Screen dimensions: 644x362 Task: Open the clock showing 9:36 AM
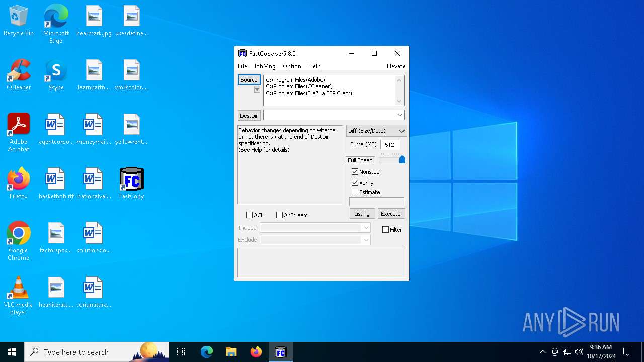601,352
